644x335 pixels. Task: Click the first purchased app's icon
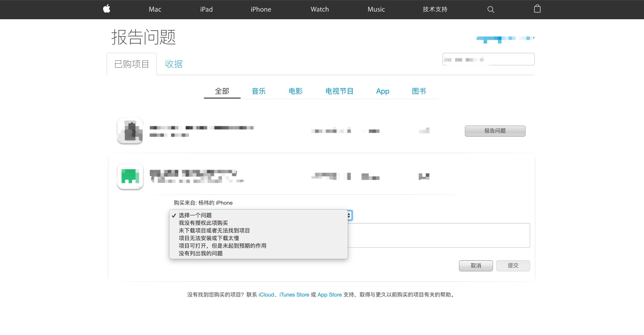[130, 131]
